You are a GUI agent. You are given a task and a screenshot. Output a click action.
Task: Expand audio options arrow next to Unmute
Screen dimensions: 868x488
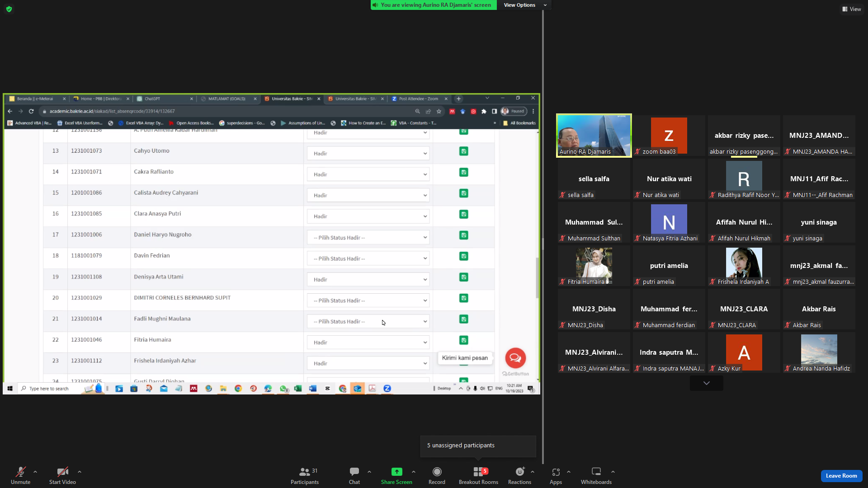pyautogui.click(x=35, y=472)
